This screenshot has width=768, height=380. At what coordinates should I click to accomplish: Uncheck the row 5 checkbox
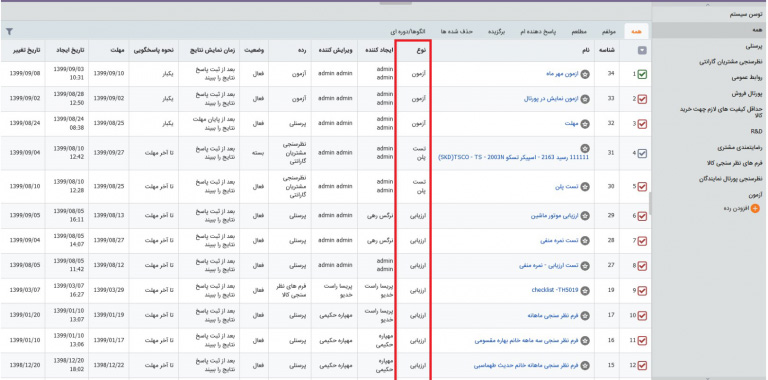pyautogui.click(x=642, y=187)
